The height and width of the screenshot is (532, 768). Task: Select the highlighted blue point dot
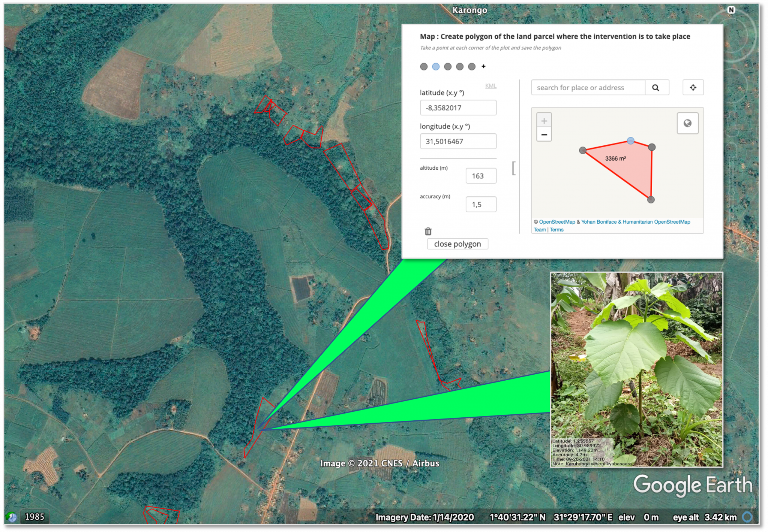coord(436,67)
